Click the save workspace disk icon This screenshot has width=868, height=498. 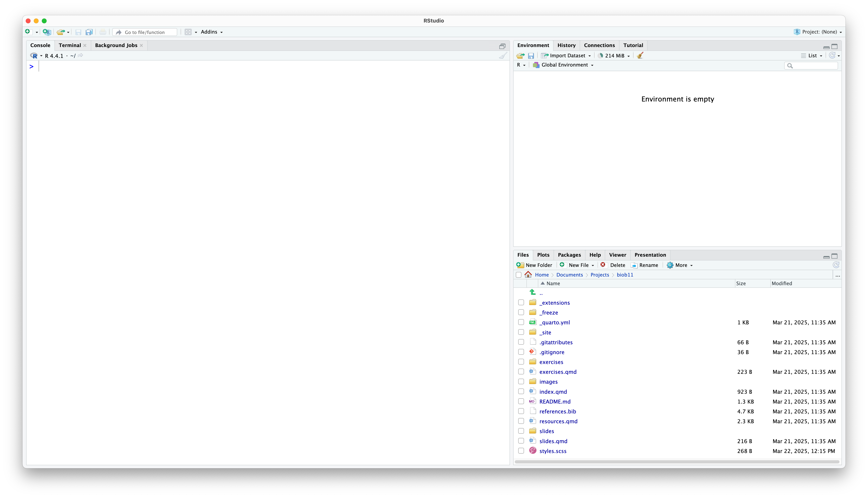[x=531, y=56]
